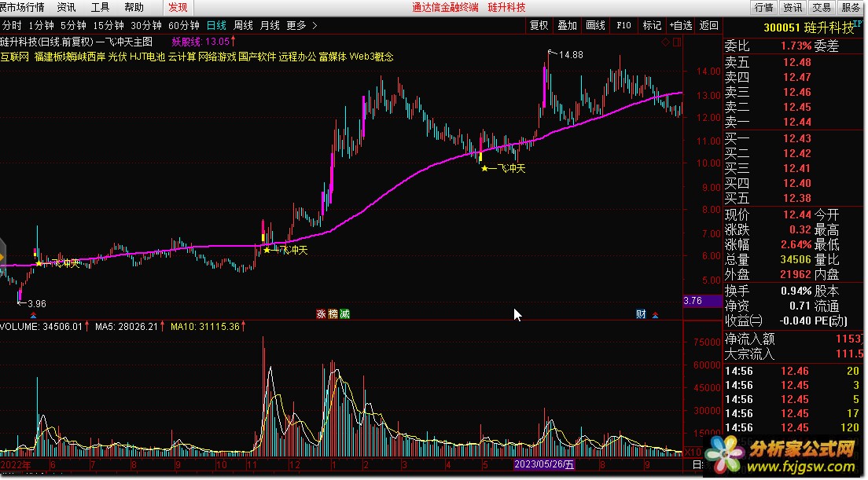This screenshot has width=868, height=480.
Task: Click the green 减 event marker
Action: [345, 314]
